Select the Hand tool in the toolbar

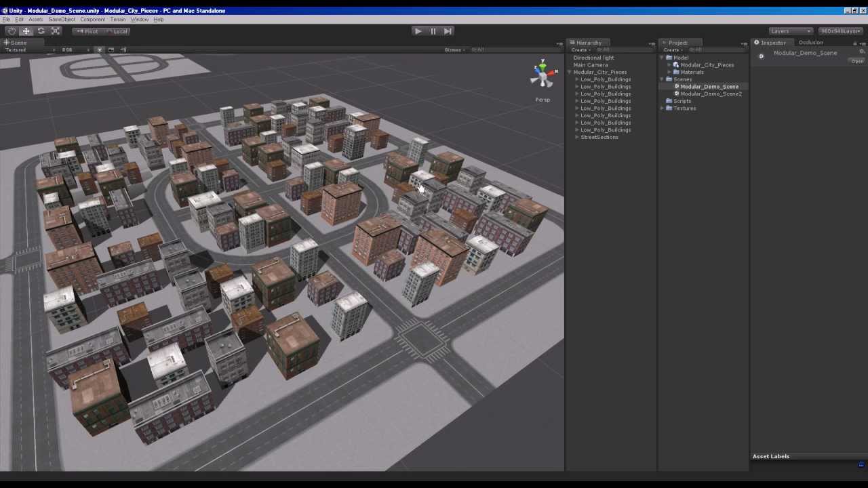click(12, 31)
